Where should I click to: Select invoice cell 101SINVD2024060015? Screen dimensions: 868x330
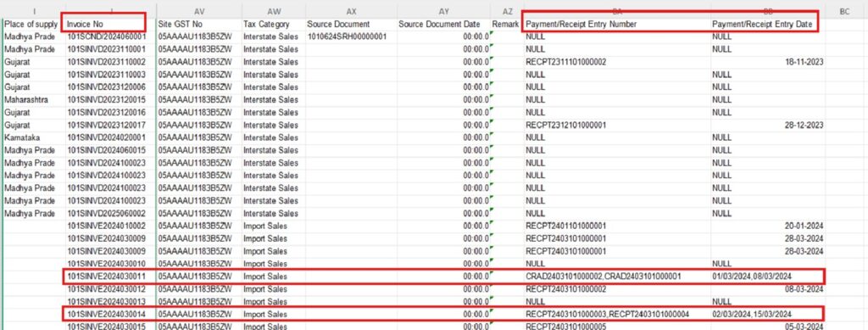tap(111, 151)
